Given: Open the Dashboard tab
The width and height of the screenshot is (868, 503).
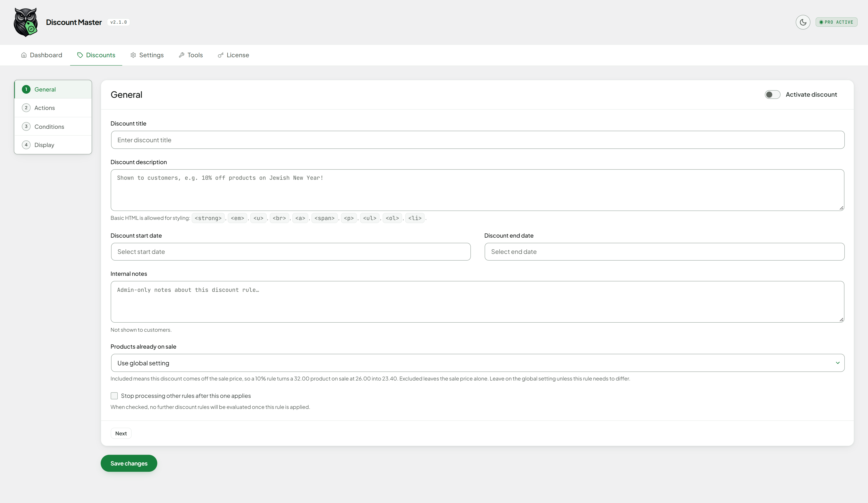Looking at the screenshot, I should click(41, 55).
